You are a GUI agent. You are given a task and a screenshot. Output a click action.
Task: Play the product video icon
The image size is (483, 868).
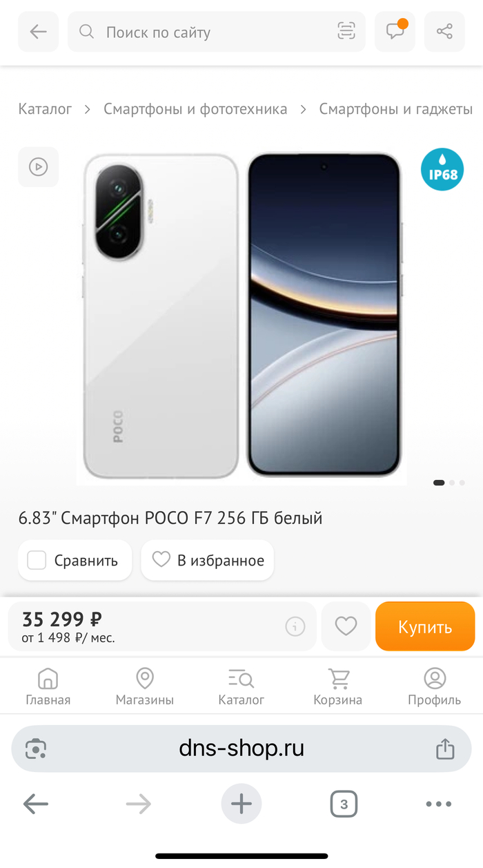[39, 167]
